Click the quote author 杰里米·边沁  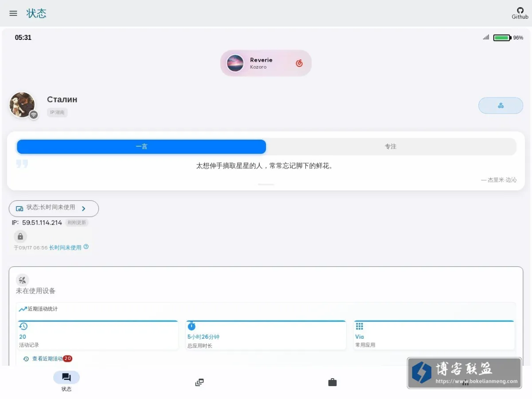tap(502, 180)
